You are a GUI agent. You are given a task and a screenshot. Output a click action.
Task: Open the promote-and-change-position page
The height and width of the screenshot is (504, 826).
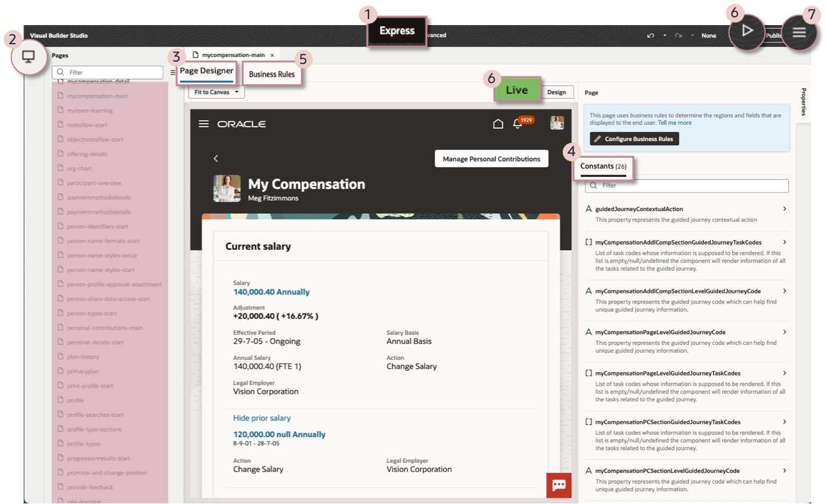point(106,472)
